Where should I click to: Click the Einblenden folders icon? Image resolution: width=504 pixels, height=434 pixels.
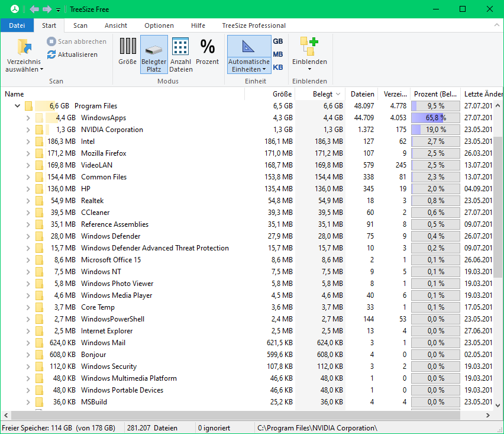click(x=309, y=46)
